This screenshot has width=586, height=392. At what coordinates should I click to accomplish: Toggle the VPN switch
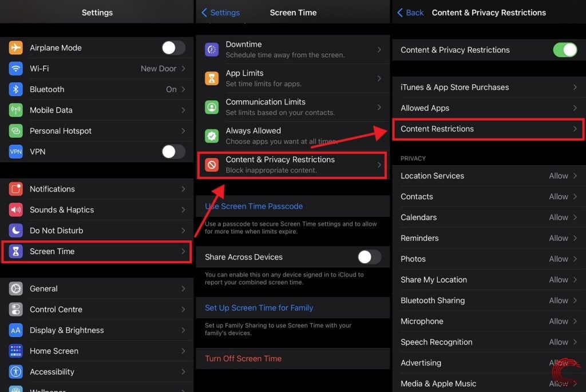click(173, 152)
